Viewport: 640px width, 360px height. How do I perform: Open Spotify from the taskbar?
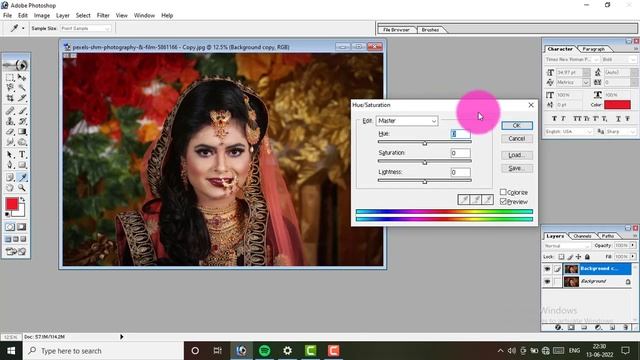coord(264,351)
